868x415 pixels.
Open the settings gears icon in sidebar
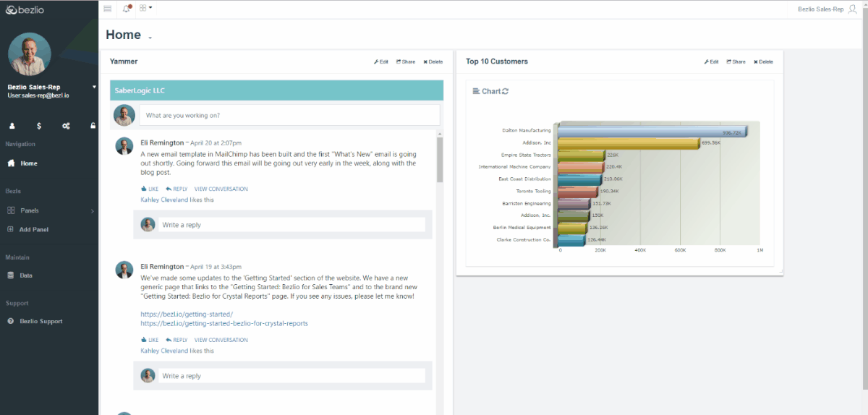click(x=66, y=126)
